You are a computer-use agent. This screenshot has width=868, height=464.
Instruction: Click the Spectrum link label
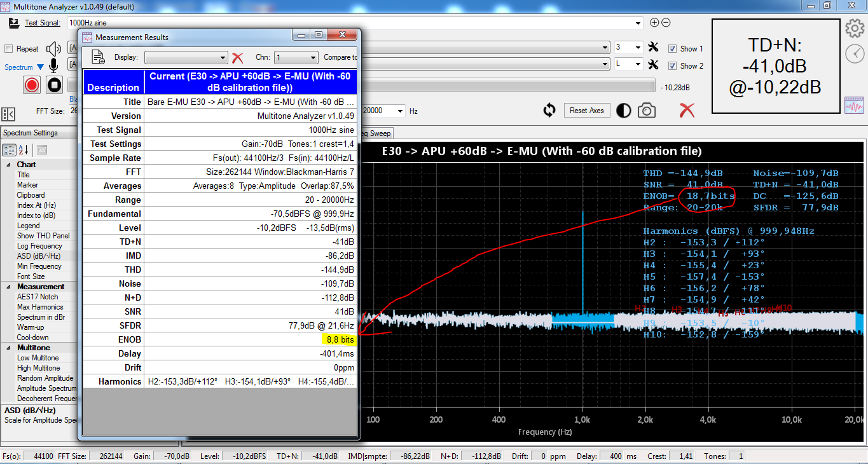click(18, 67)
